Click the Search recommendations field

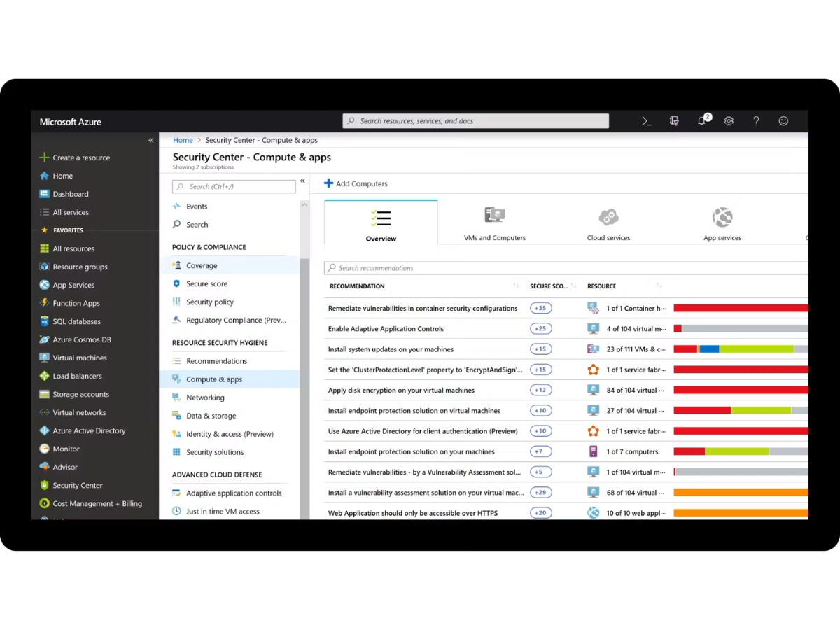[566, 268]
